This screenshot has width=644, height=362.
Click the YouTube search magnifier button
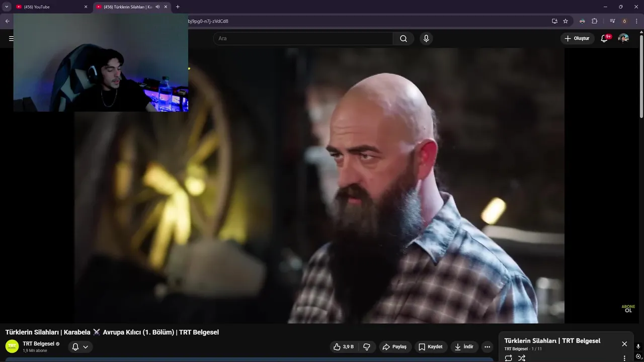tap(404, 39)
